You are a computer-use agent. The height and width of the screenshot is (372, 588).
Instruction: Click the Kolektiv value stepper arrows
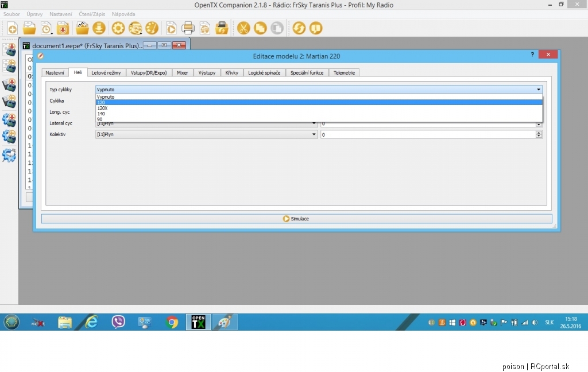pos(539,134)
